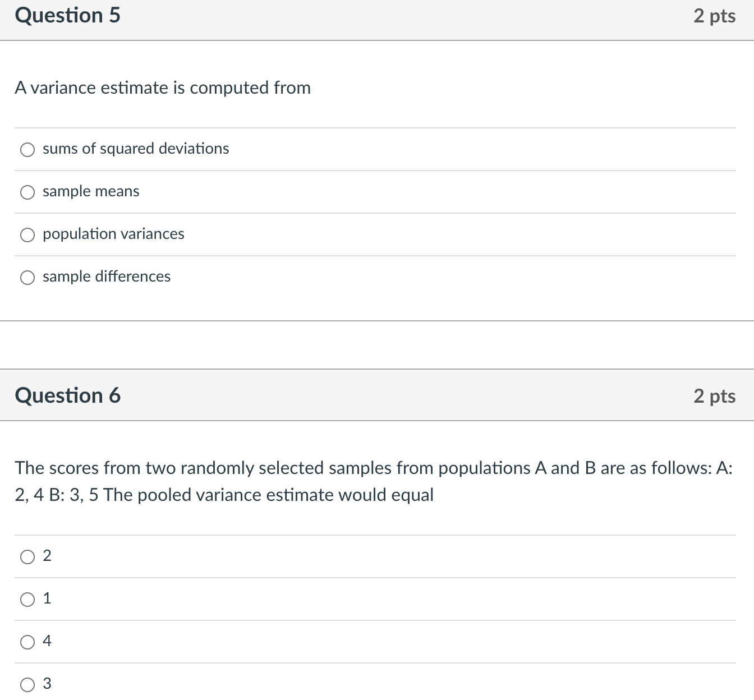754x700 pixels.
Task: Click the 'population variances' option row
Action: [113, 234]
